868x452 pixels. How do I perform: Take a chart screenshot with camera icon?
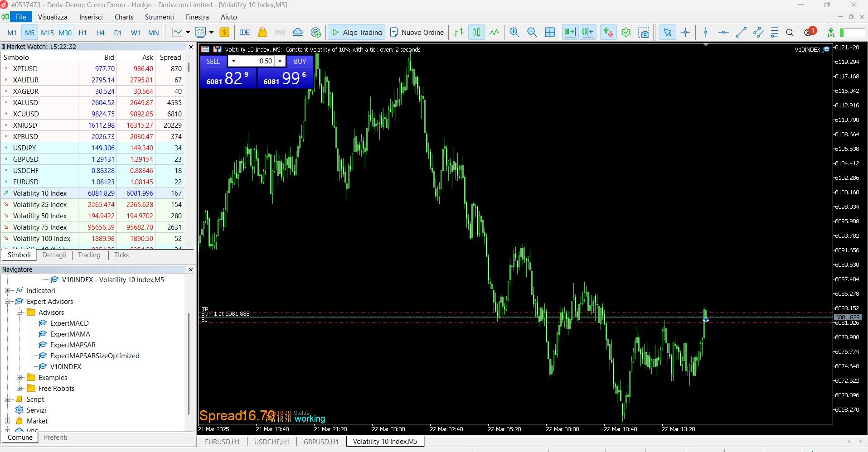(644, 33)
